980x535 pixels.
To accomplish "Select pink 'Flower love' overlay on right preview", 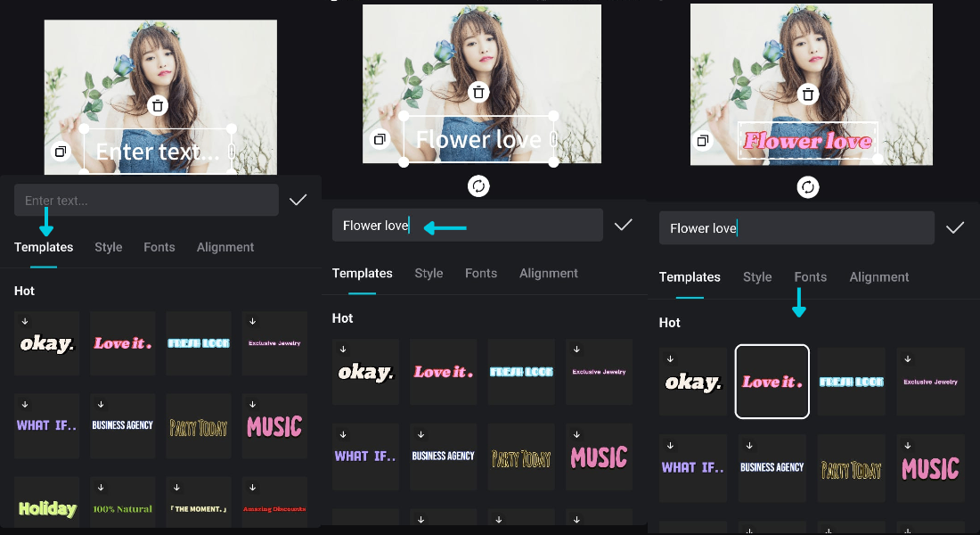I will click(807, 141).
